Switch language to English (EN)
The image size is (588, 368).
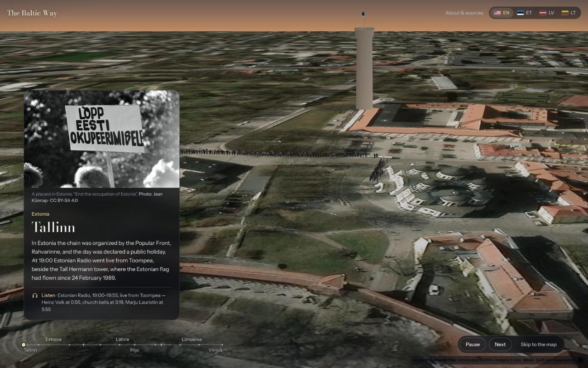click(x=502, y=13)
